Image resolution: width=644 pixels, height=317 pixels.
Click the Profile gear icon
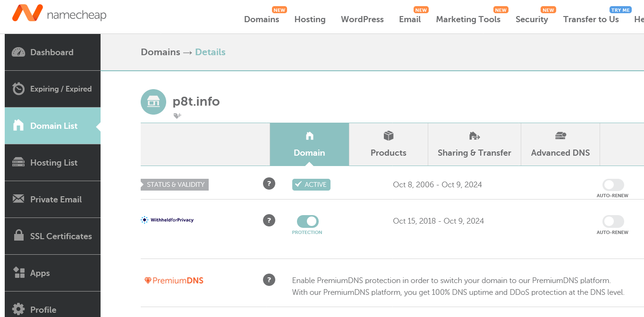(x=18, y=309)
